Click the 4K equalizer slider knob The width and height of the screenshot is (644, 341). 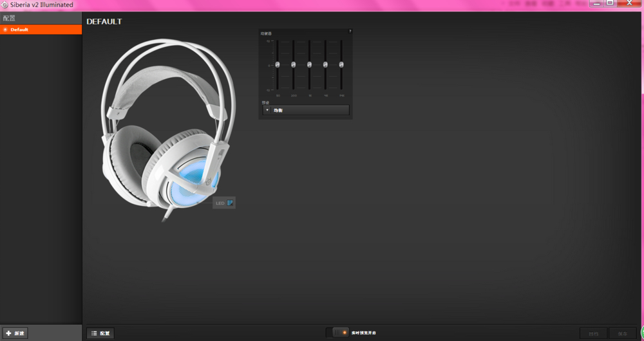click(x=325, y=65)
